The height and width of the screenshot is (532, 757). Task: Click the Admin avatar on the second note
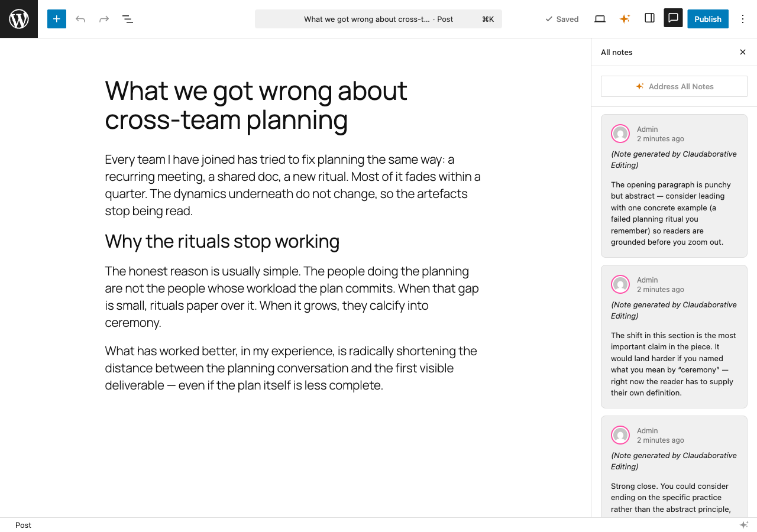point(620,284)
